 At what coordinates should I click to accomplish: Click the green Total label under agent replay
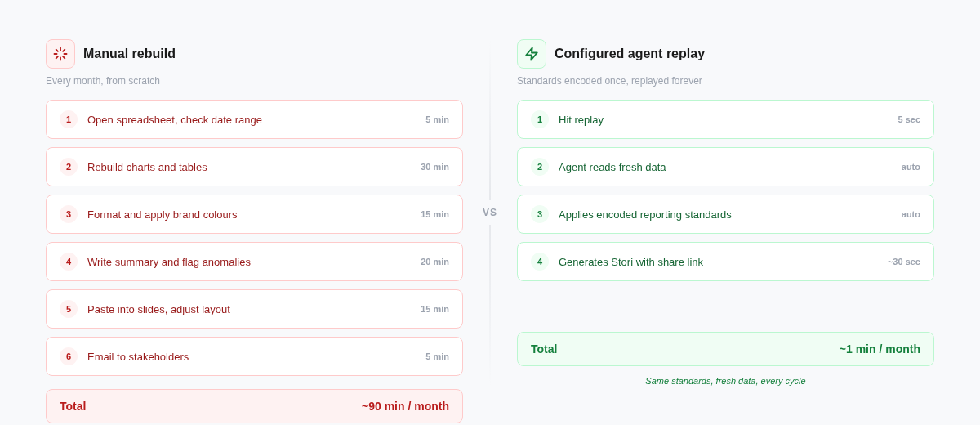coord(544,349)
